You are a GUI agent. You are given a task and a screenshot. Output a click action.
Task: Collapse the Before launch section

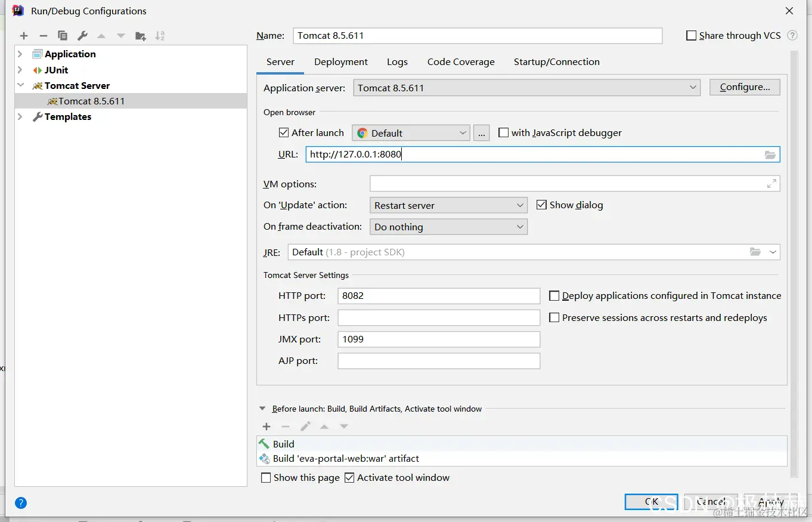coord(262,409)
